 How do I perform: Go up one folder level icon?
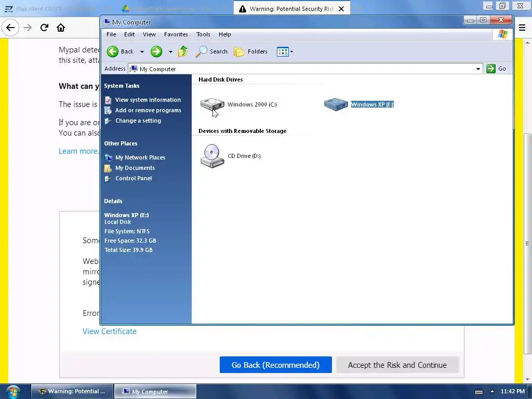coord(182,51)
